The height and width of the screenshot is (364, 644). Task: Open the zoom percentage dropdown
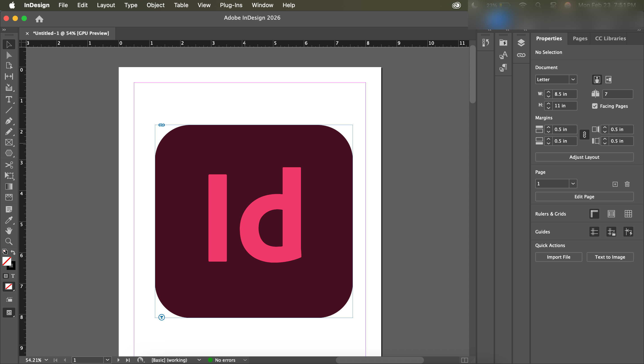coord(46,360)
